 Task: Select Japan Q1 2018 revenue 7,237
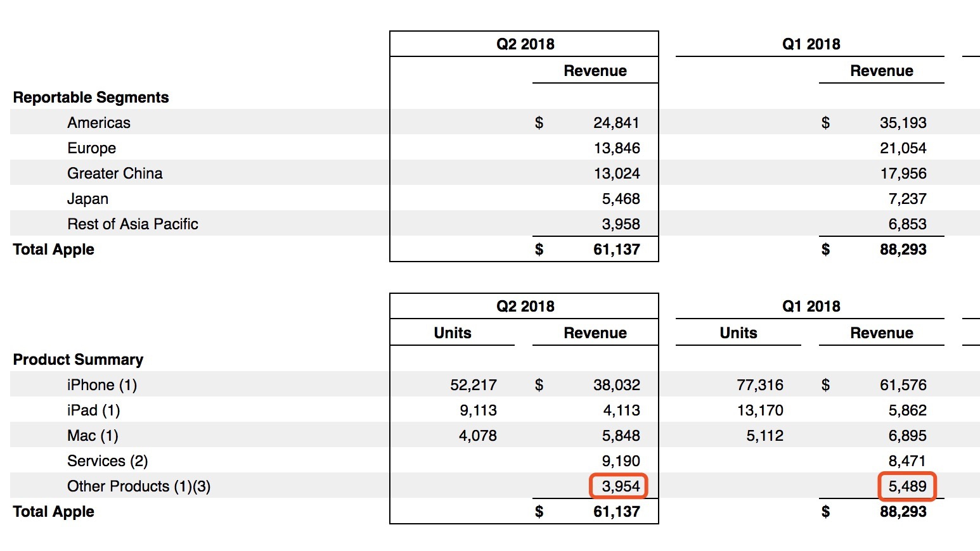point(907,199)
